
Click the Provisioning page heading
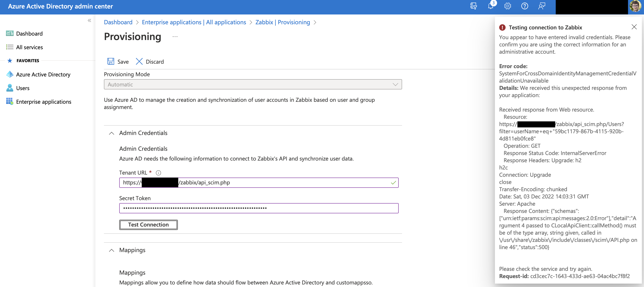point(132,36)
